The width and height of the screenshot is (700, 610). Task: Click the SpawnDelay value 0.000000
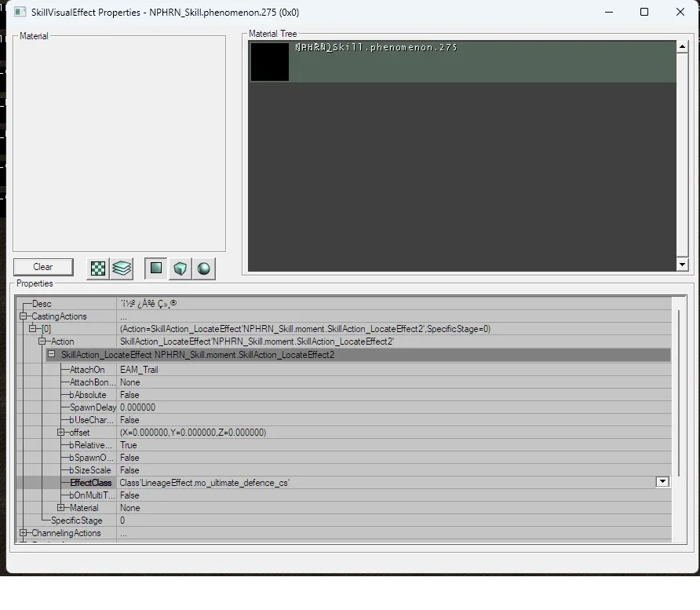(137, 407)
